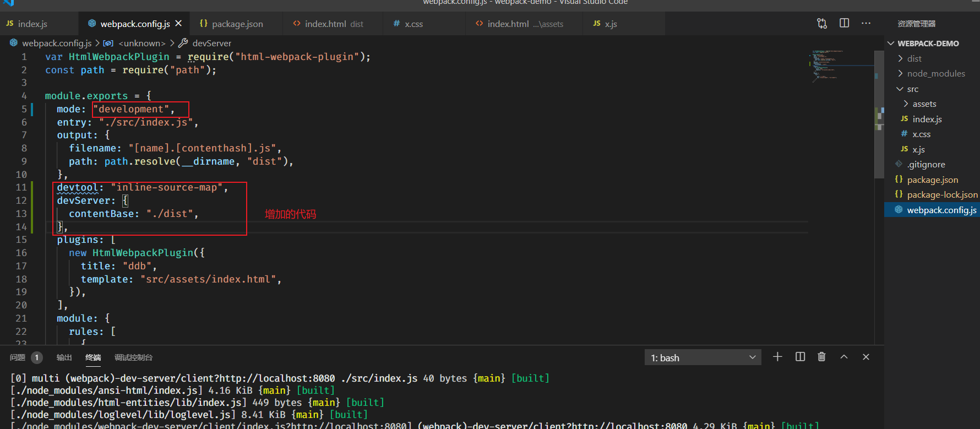
Task: Open the 调试控制台 debug console tab
Action: [x=133, y=357]
